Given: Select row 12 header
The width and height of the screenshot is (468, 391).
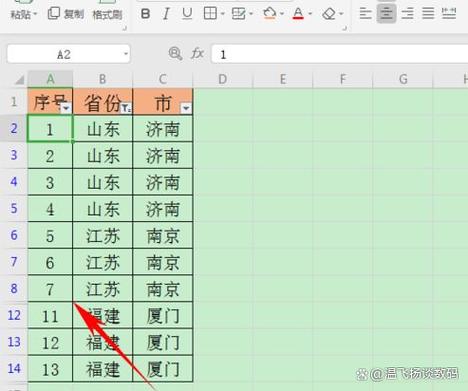Looking at the screenshot, I should [x=14, y=315].
